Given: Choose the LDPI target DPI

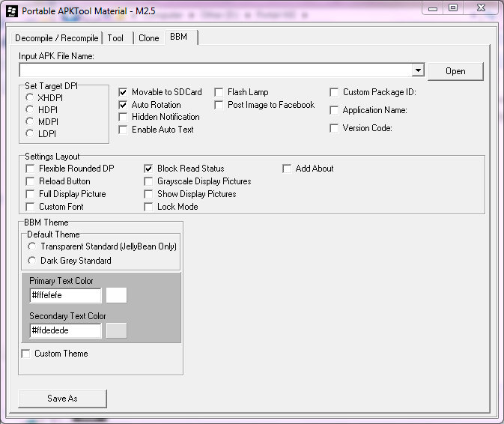Looking at the screenshot, I should tap(29, 133).
